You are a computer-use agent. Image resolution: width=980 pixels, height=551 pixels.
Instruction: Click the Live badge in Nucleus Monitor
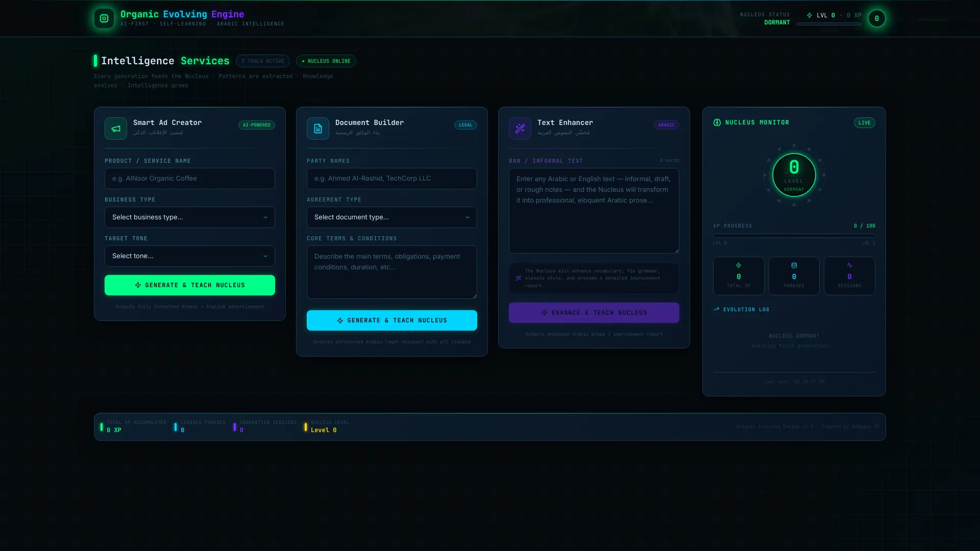pyautogui.click(x=865, y=123)
